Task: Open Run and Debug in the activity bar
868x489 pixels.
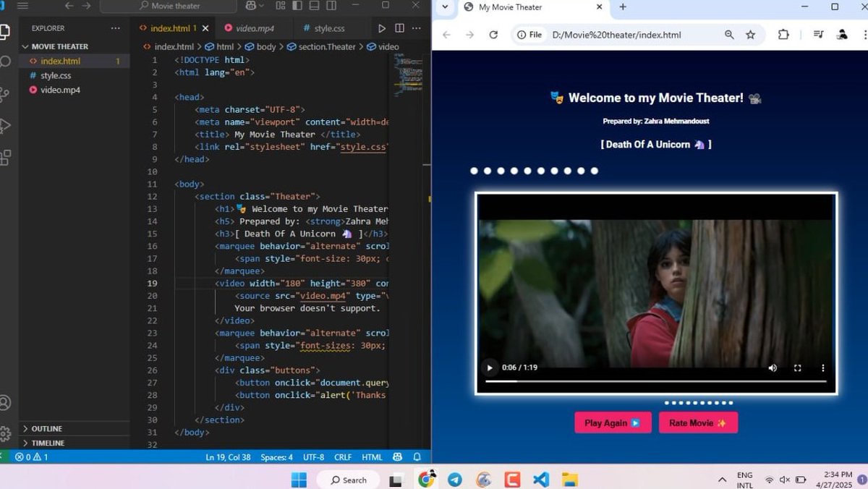Action: click(x=5, y=125)
